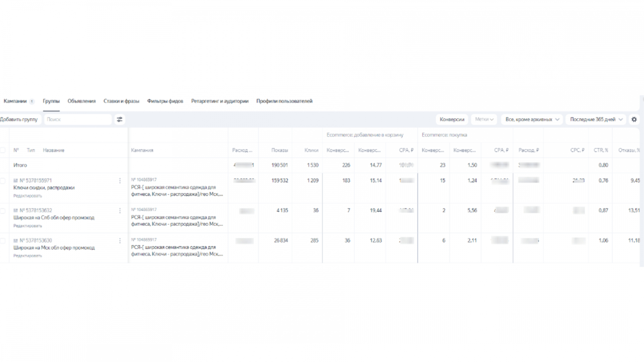Image resolution: width=644 pixels, height=362 pixels.
Task: Click the filter sliders icon beside search
Action: (x=120, y=119)
